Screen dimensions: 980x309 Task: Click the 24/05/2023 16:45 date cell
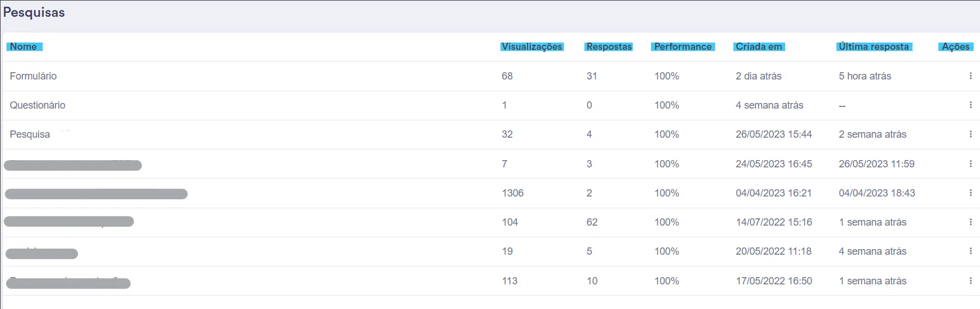[x=774, y=164]
